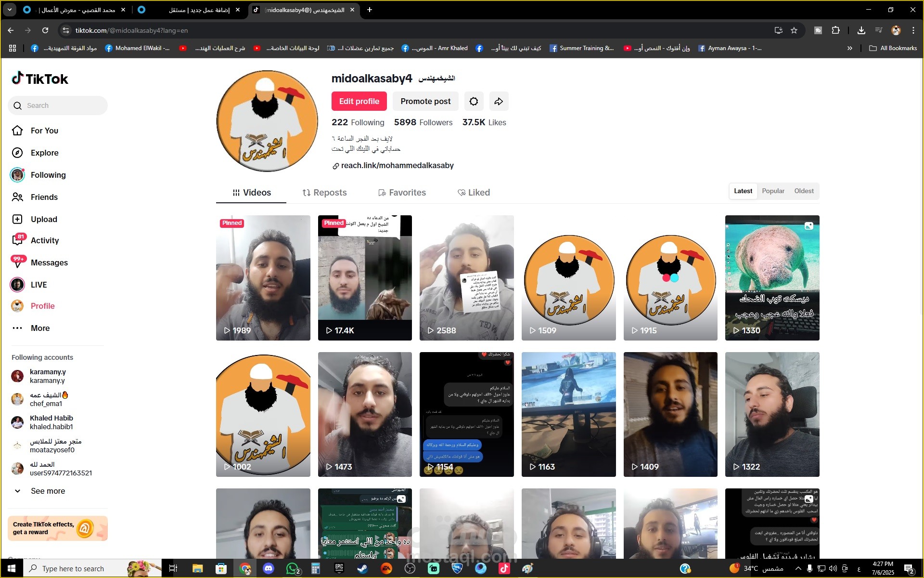The height and width of the screenshot is (578, 924).
Task: Open the Explore compass in sidebar
Action: pos(44,153)
